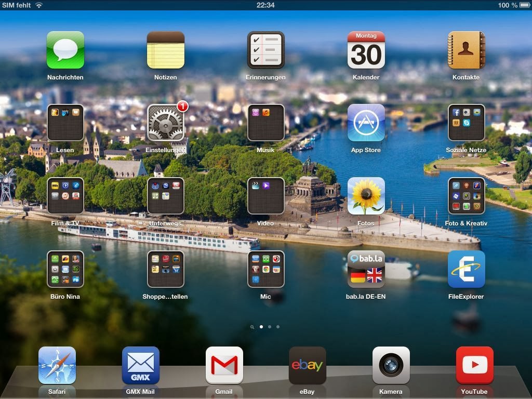The height and width of the screenshot is (399, 532).
Task: Tap the 100 % battery indicator
Action: (x=514, y=5)
